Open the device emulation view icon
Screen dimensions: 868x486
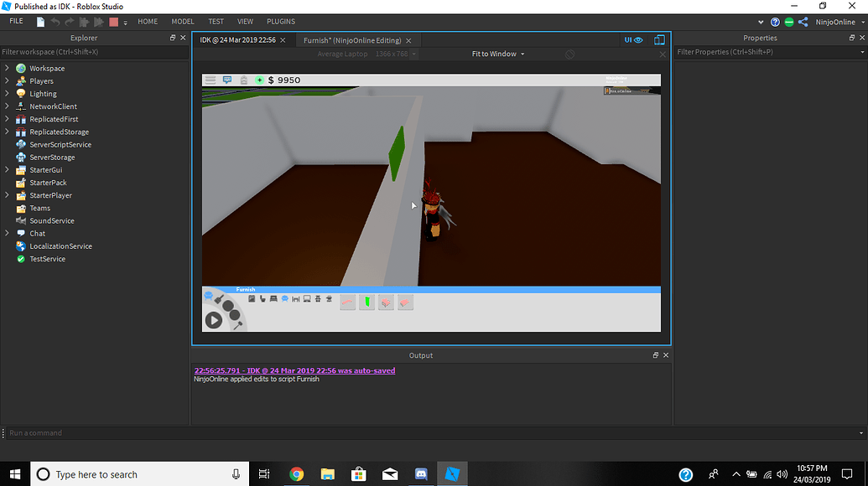[659, 39]
